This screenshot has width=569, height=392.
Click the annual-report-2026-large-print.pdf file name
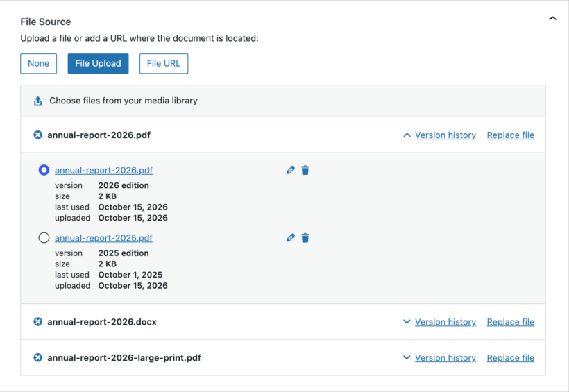coord(124,358)
